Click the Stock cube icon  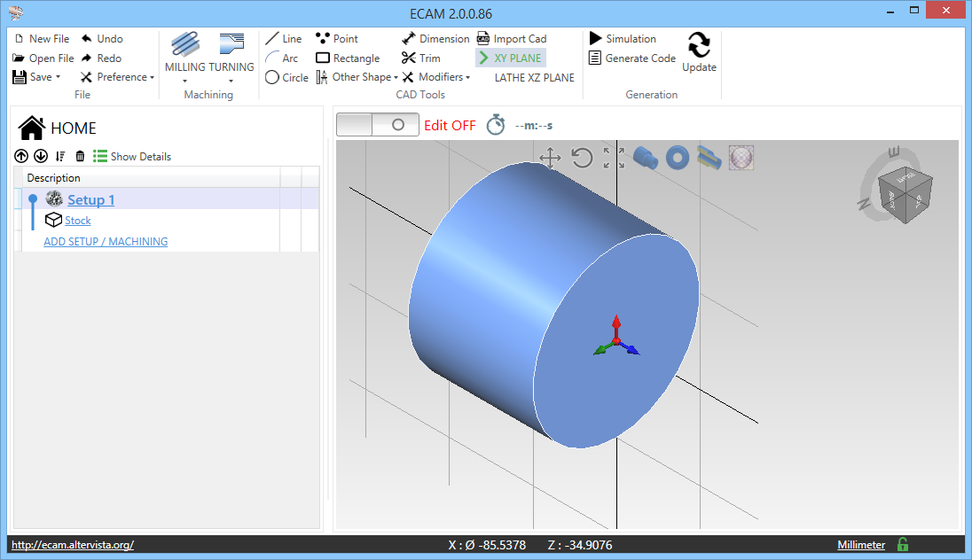53,220
